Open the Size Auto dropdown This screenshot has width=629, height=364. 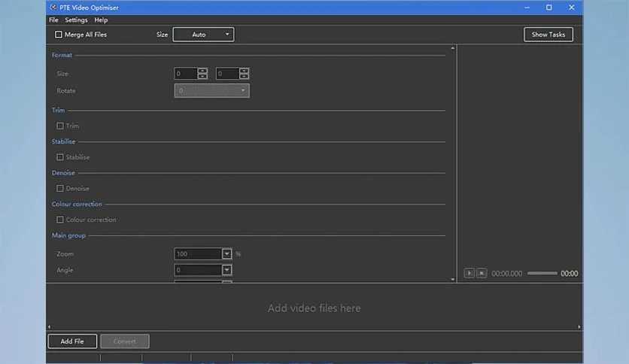click(203, 35)
